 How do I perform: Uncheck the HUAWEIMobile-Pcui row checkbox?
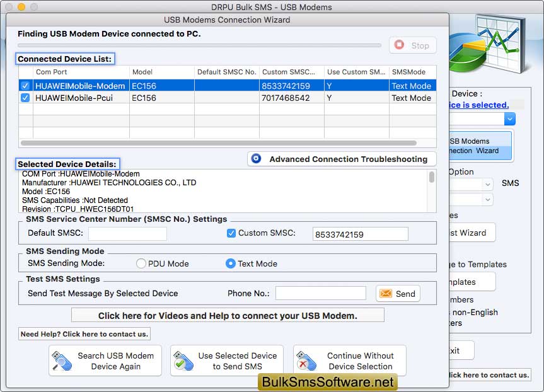[x=25, y=98]
